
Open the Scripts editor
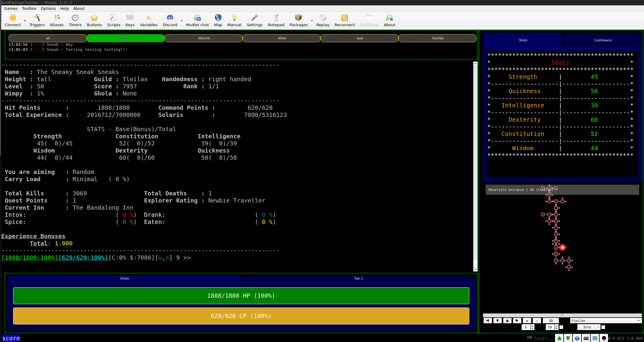pos(114,21)
